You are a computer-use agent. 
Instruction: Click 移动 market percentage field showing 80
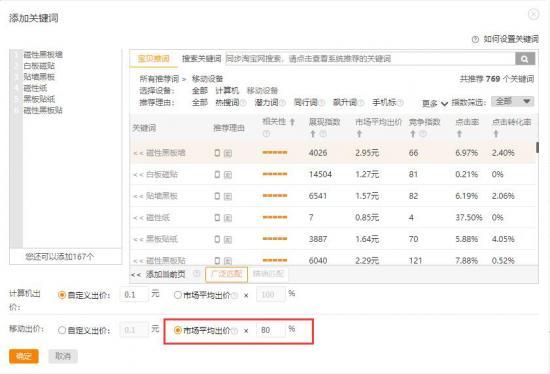[x=270, y=330]
